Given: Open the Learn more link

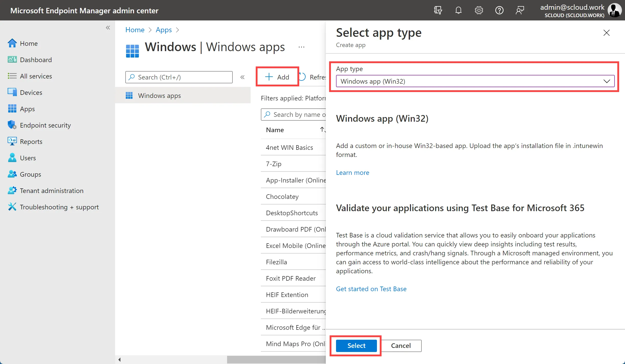Looking at the screenshot, I should click(352, 173).
